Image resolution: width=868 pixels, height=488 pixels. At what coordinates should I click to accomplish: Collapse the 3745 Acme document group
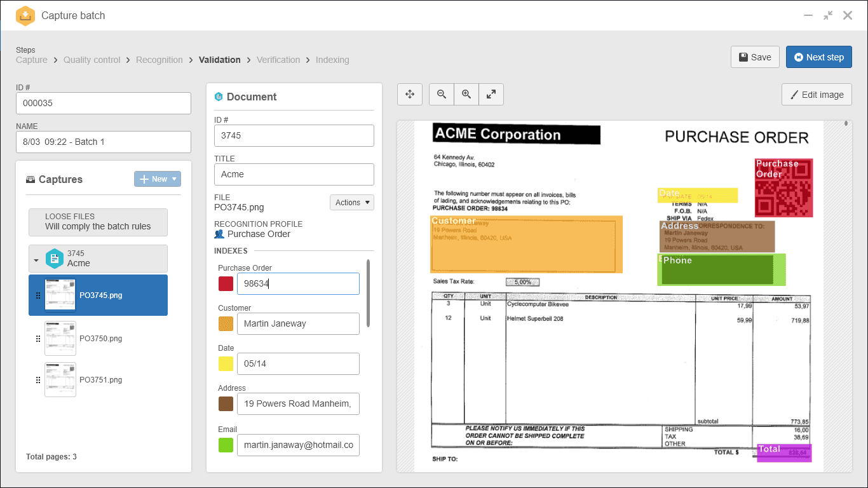click(36, 260)
